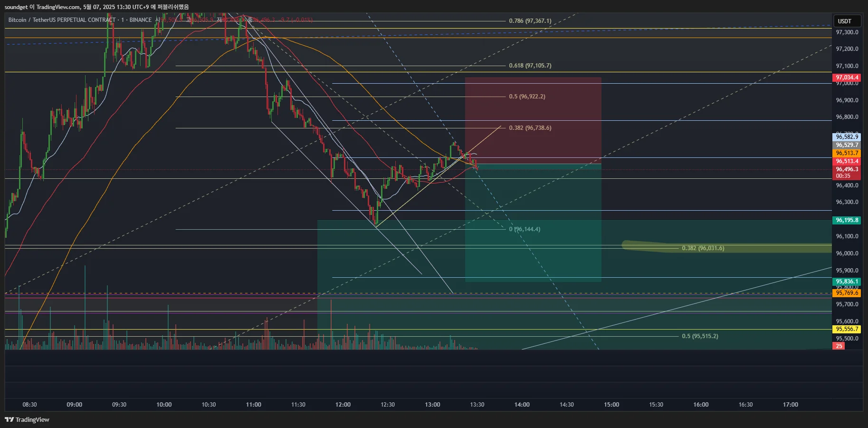Click the green 96,195.8 price tag
The height and width of the screenshot is (428, 868).
pos(847,220)
